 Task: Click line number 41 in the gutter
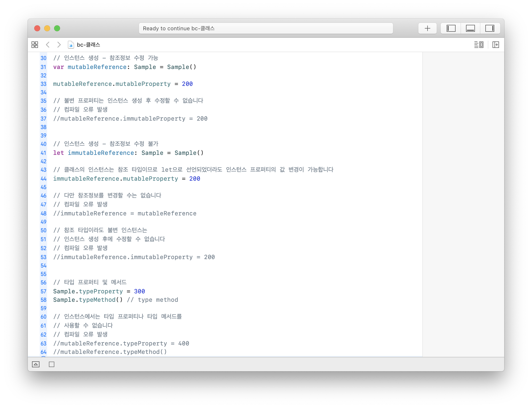pyautogui.click(x=43, y=153)
